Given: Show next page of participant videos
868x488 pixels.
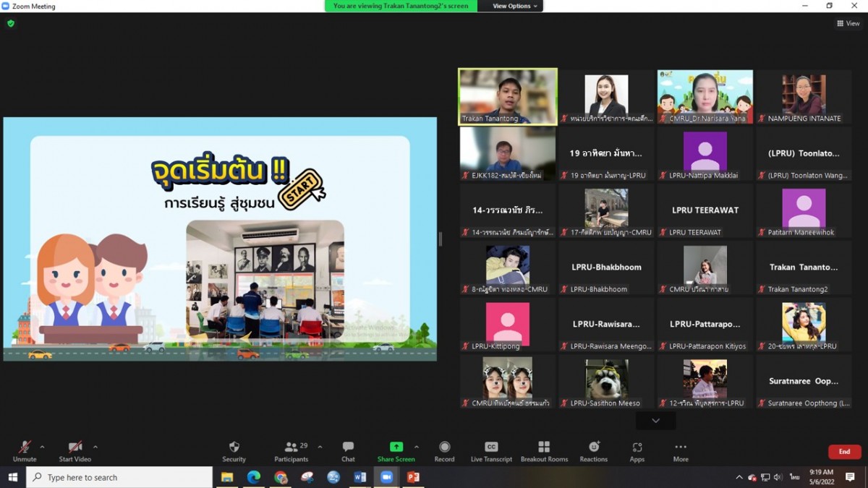Looking at the screenshot, I should coord(655,421).
